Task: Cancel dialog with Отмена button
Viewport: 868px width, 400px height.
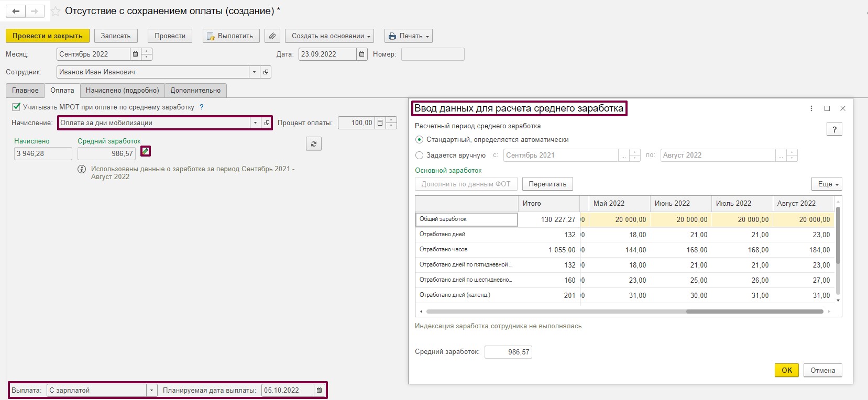Action: 823,370
